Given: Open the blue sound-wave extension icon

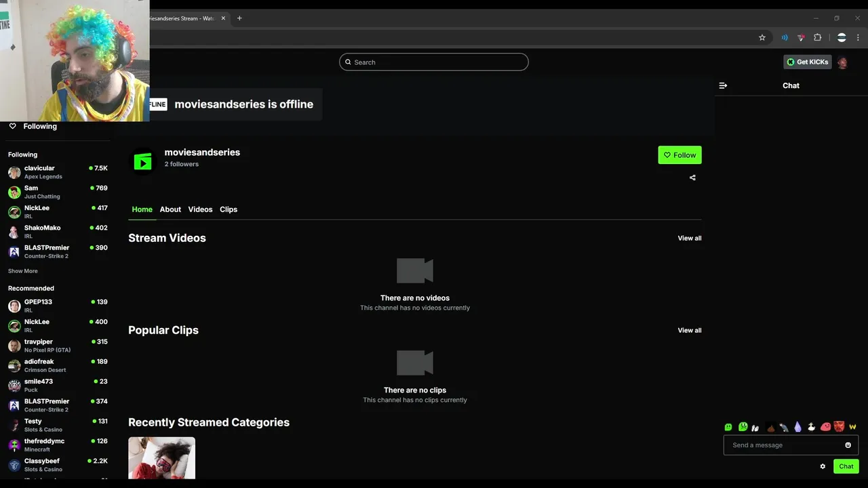Looking at the screenshot, I should click(x=785, y=37).
